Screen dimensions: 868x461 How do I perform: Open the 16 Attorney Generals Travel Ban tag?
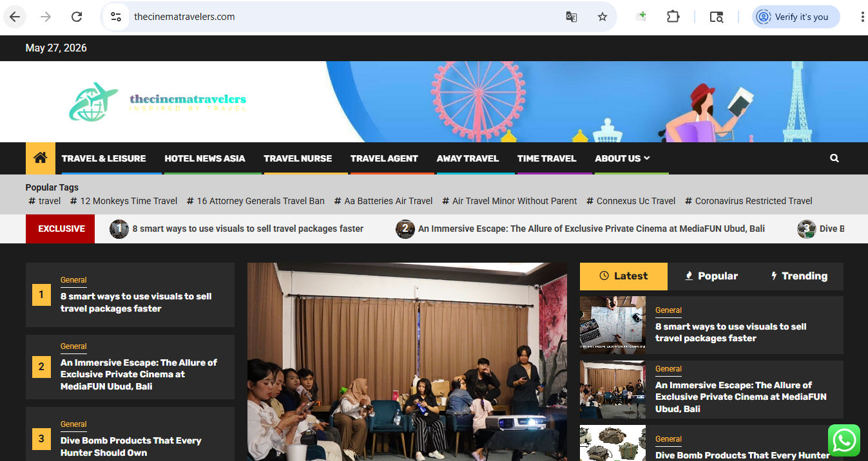(x=256, y=201)
